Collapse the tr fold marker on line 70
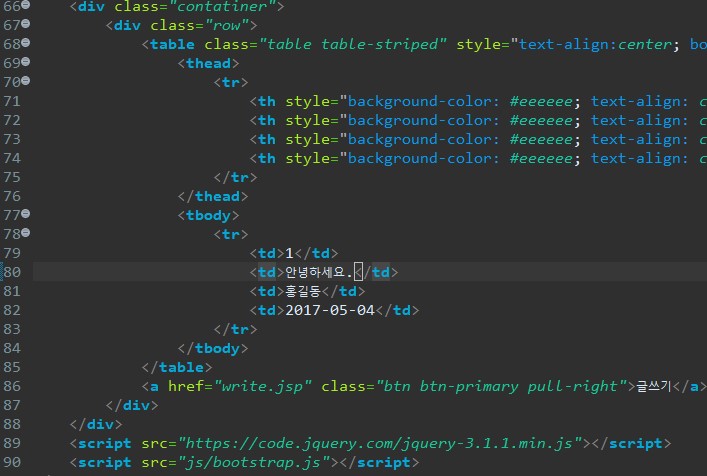The image size is (707, 476). (26, 81)
